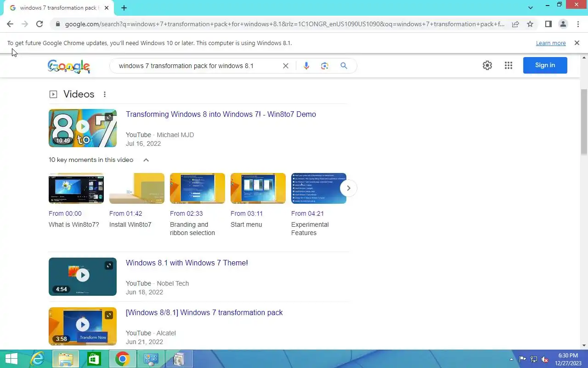This screenshot has height=368, width=588.
Task: Search by image with Google Lens
Action: 325,66
